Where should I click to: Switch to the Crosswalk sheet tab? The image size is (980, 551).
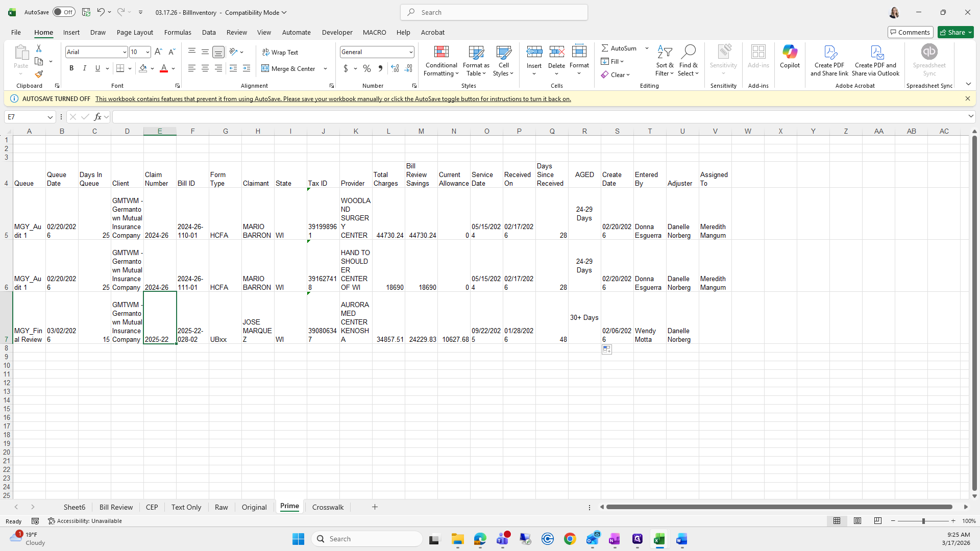point(328,507)
